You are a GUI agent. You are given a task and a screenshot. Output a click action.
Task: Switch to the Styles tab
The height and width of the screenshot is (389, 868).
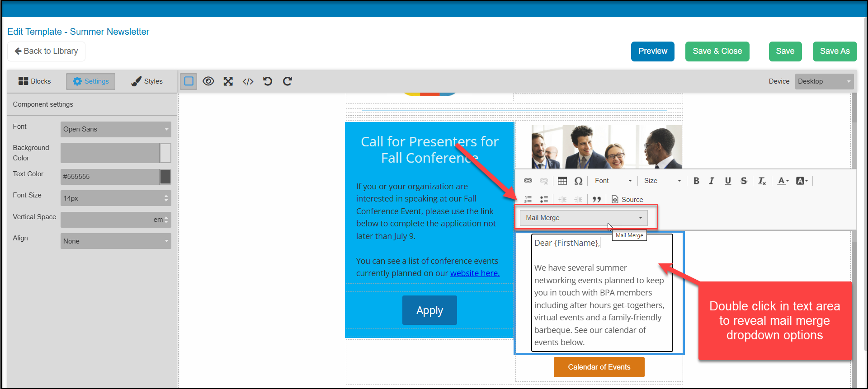[x=147, y=81]
